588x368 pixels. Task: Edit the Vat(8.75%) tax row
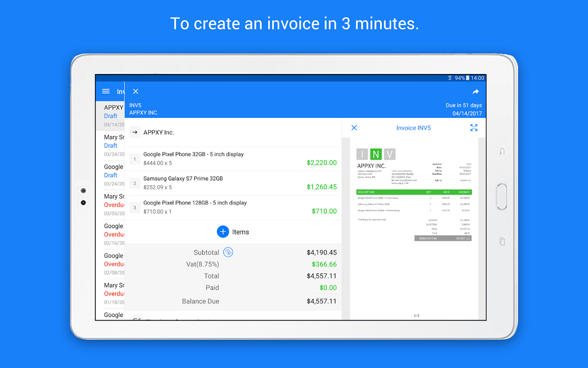[233, 264]
